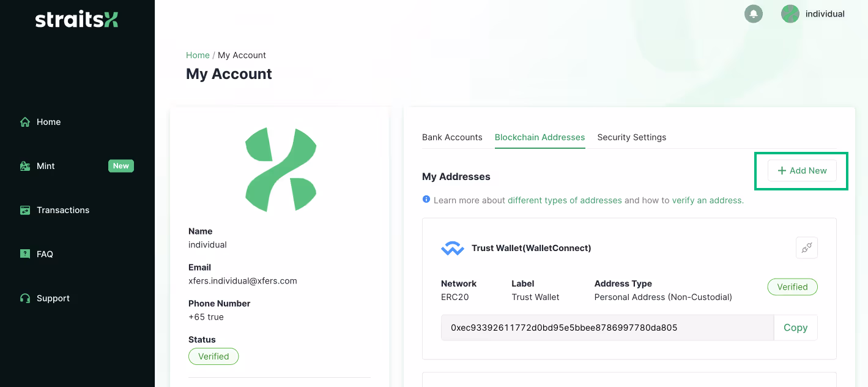The image size is (868, 387).
Task: Click the wallet address text field
Action: [x=607, y=328]
